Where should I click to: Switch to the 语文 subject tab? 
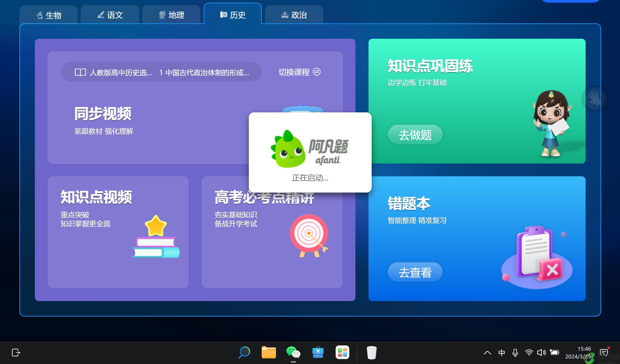pyautogui.click(x=110, y=15)
